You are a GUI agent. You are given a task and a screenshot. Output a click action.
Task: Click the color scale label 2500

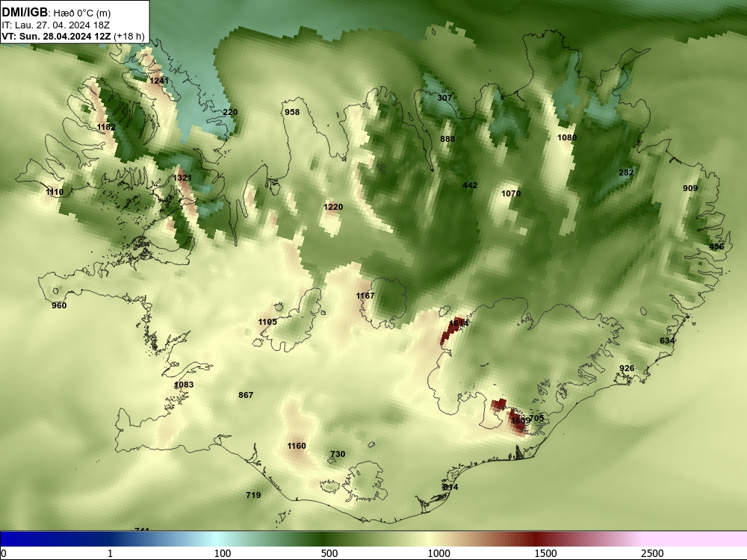(x=652, y=553)
